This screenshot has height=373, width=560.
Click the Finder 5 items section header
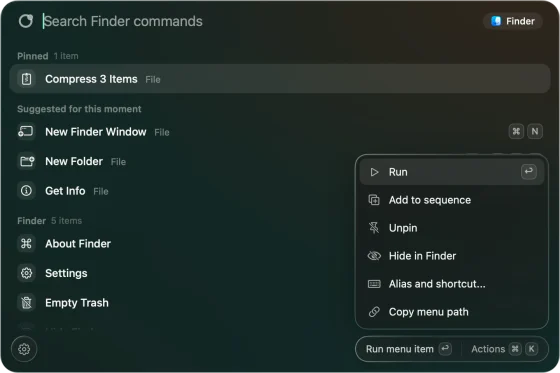[50, 221]
